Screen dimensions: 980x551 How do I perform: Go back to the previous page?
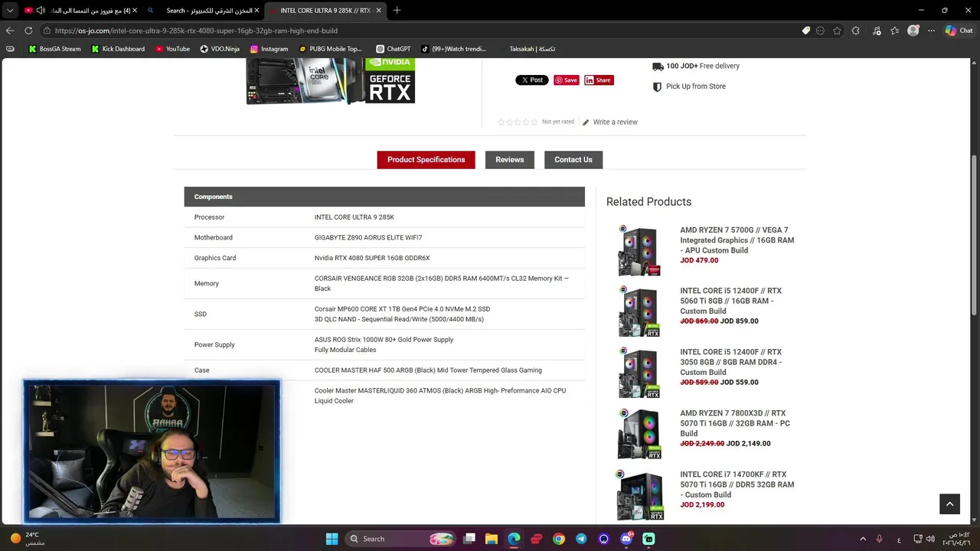(10, 31)
